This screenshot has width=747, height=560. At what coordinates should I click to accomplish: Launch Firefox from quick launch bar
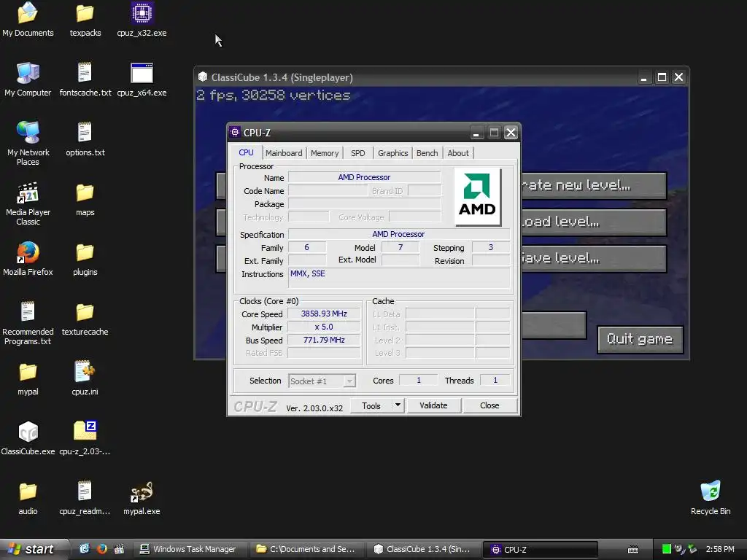(x=101, y=549)
